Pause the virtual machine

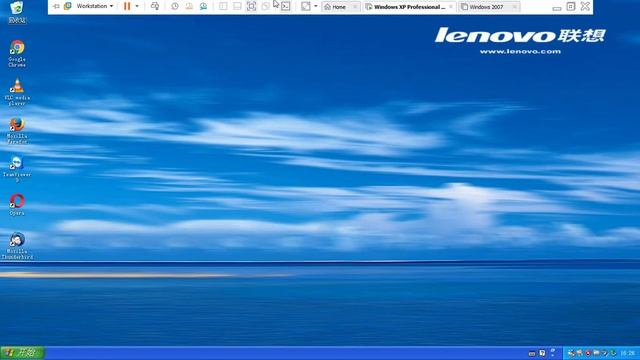coord(127,6)
